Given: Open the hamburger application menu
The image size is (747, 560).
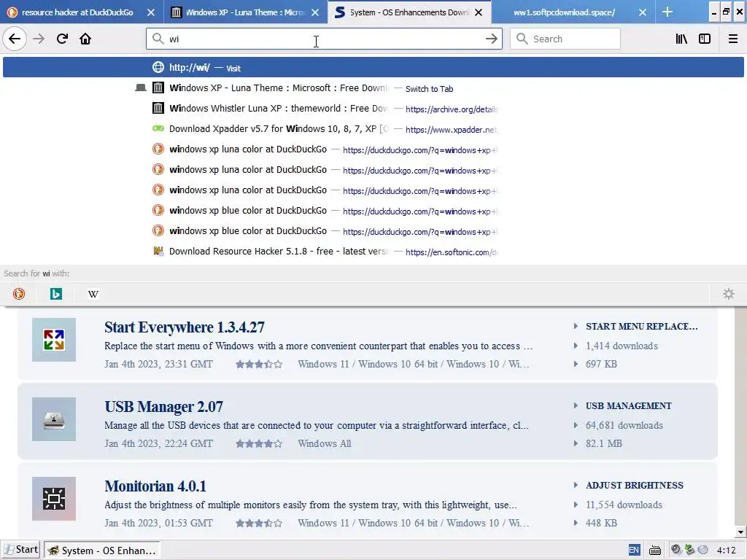Looking at the screenshot, I should [x=732, y=39].
